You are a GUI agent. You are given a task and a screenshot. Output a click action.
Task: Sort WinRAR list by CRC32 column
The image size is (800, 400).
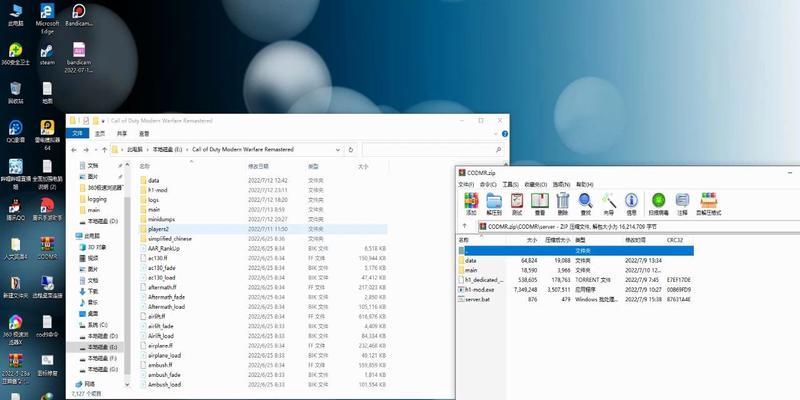pyautogui.click(x=674, y=239)
